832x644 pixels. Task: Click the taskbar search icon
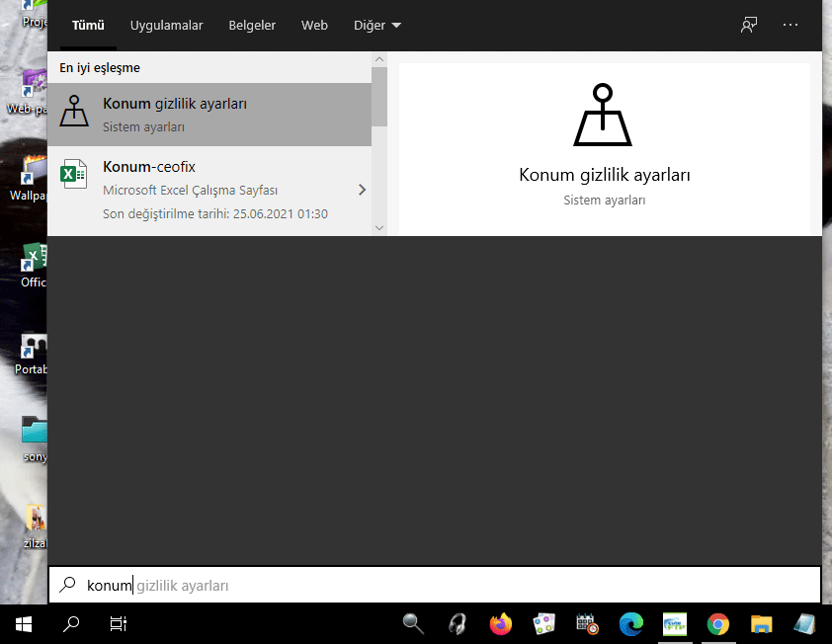click(x=71, y=624)
